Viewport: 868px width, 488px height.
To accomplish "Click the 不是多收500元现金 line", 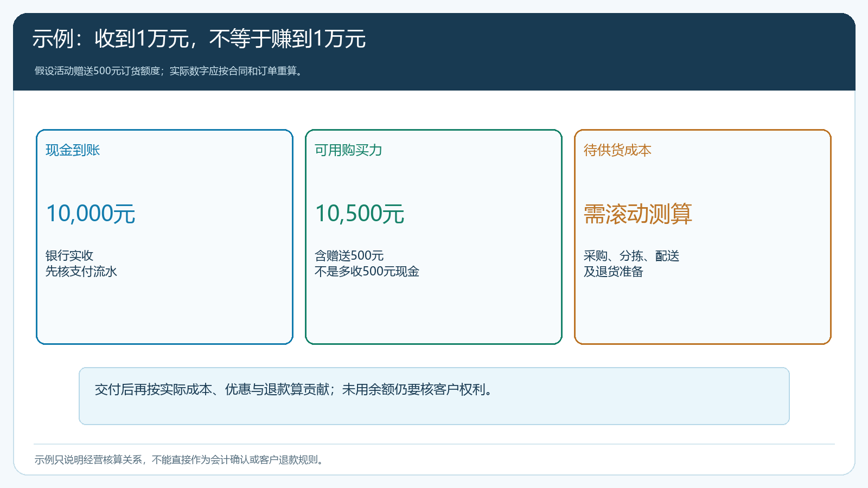I will pos(367,271).
